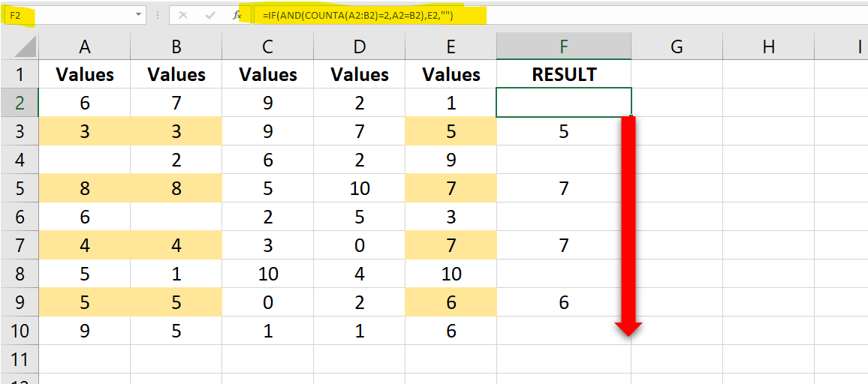
Task: Select column F header
Action: (x=564, y=46)
